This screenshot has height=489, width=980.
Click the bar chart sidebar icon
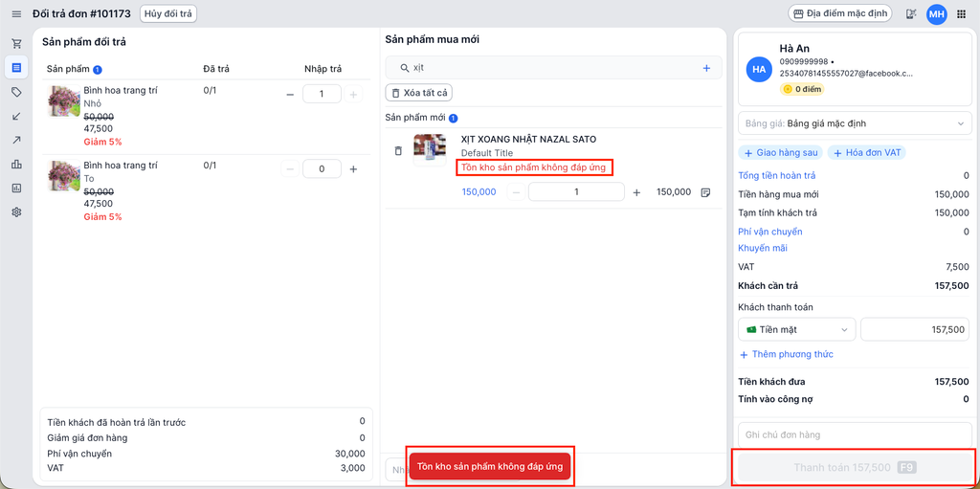(x=16, y=164)
